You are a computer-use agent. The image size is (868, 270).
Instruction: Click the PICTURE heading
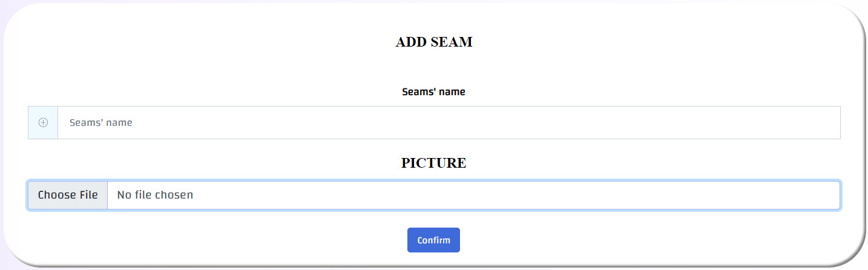click(433, 163)
